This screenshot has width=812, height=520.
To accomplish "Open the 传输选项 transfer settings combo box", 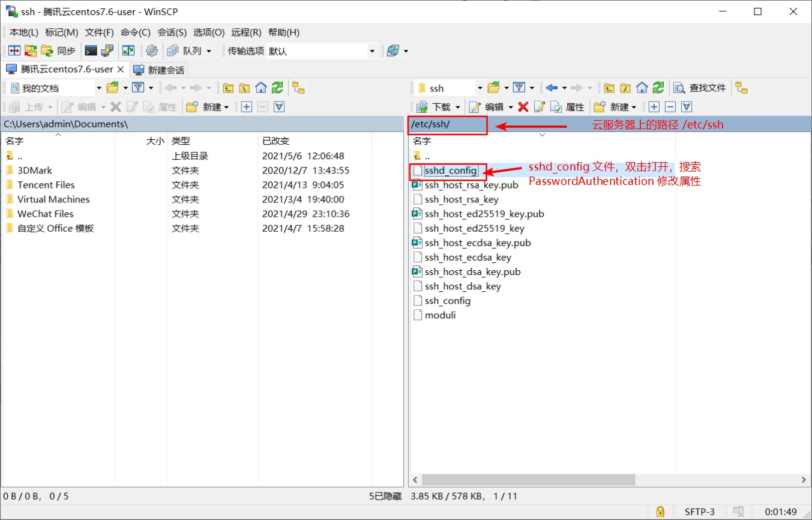I will point(321,51).
